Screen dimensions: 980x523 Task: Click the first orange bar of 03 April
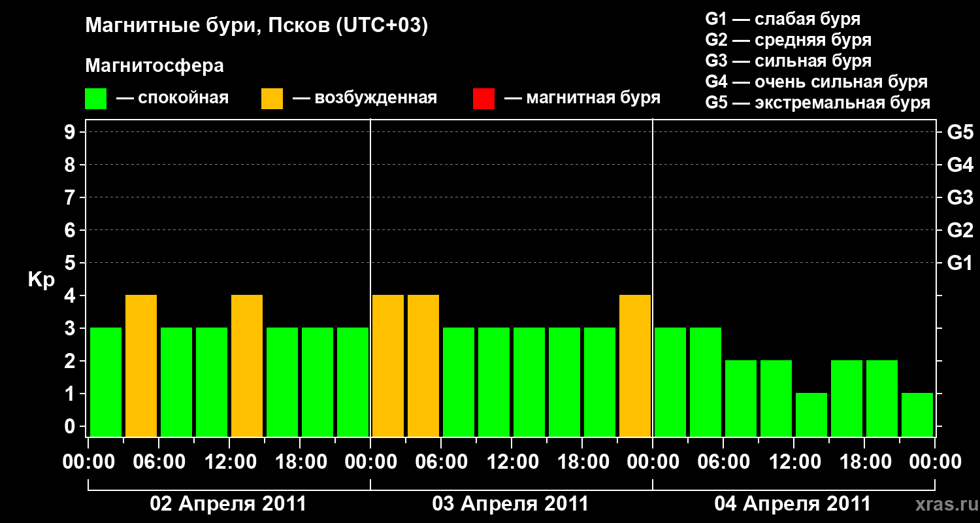point(388,365)
